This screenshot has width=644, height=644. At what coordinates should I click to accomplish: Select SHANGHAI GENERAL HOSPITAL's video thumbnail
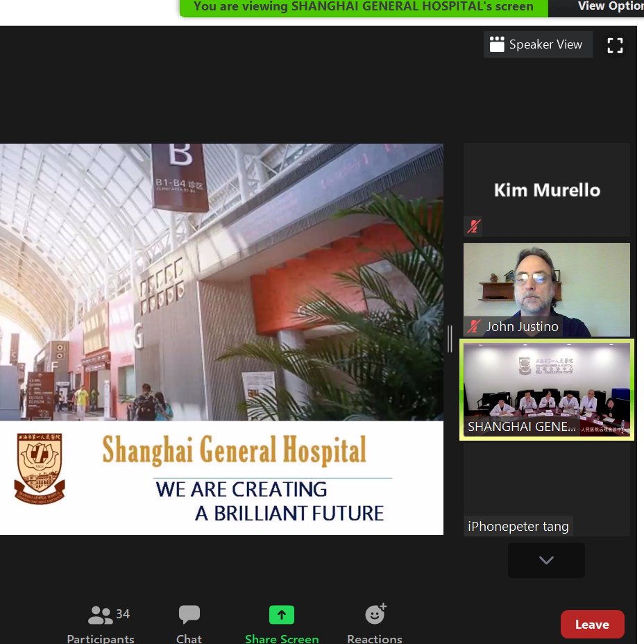pyautogui.click(x=547, y=389)
